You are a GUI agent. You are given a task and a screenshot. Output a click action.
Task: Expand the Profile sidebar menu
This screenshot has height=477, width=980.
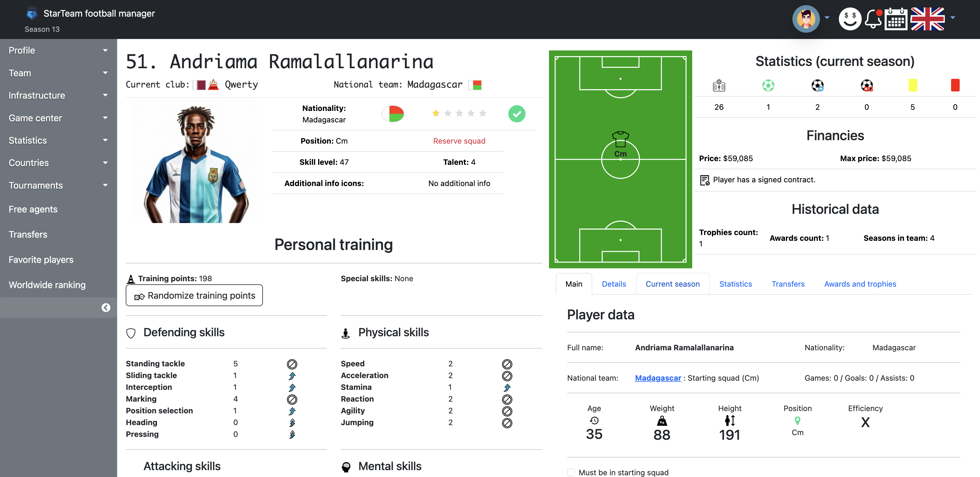tap(58, 50)
